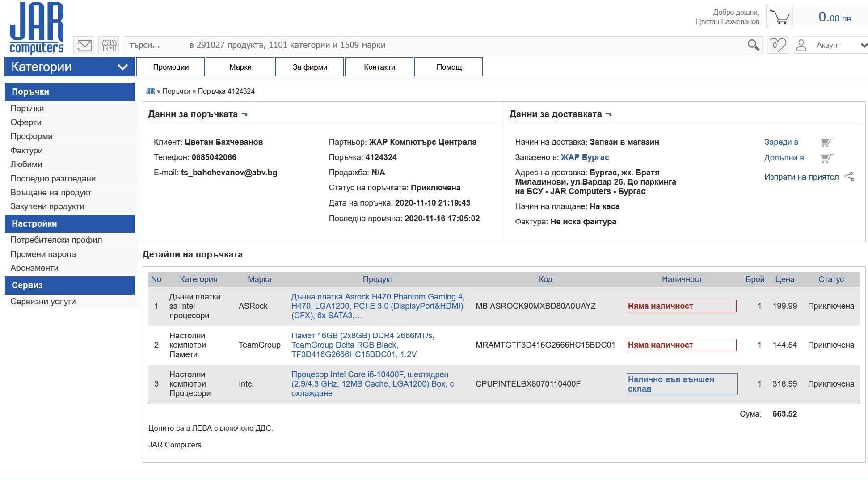This screenshot has width=868, height=480.
Task: Open the Помощ tab
Action: click(x=449, y=67)
